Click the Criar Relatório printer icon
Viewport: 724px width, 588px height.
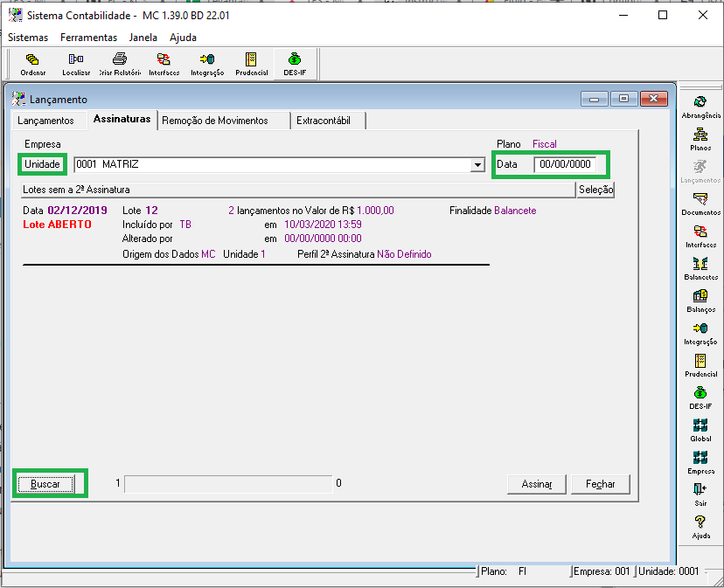pyautogui.click(x=120, y=64)
